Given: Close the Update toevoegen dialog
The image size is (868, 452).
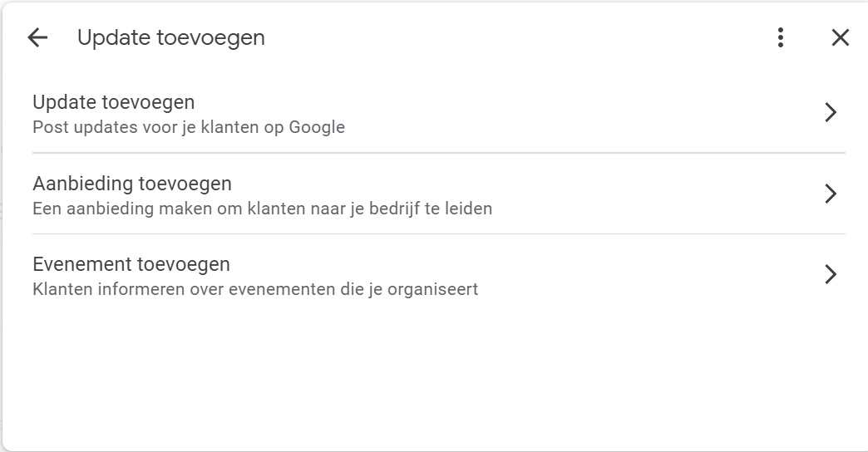Looking at the screenshot, I should [841, 37].
